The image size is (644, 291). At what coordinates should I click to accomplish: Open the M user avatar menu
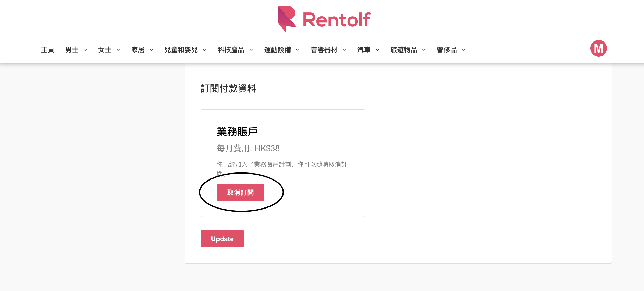[x=598, y=48]
